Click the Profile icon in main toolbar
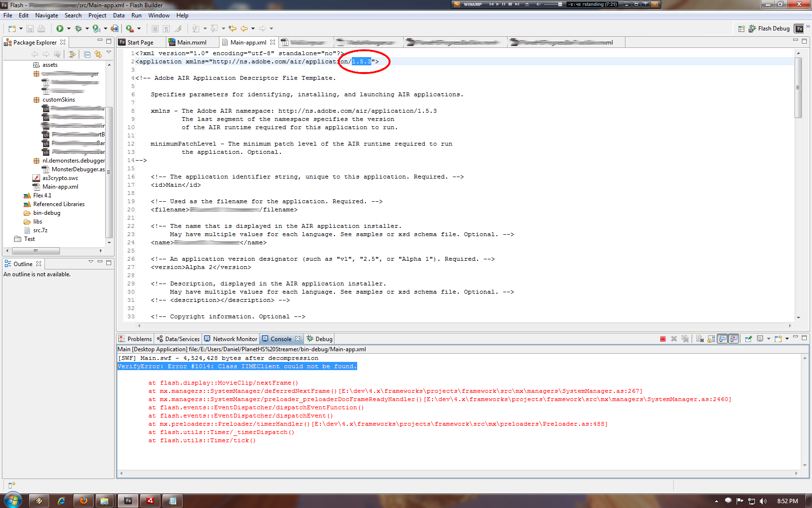 (x=96, y=29)
